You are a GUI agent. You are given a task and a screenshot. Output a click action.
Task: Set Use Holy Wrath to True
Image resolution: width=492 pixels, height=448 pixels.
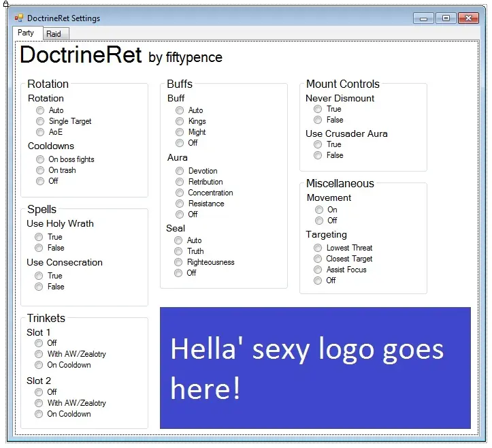point(39,237)
